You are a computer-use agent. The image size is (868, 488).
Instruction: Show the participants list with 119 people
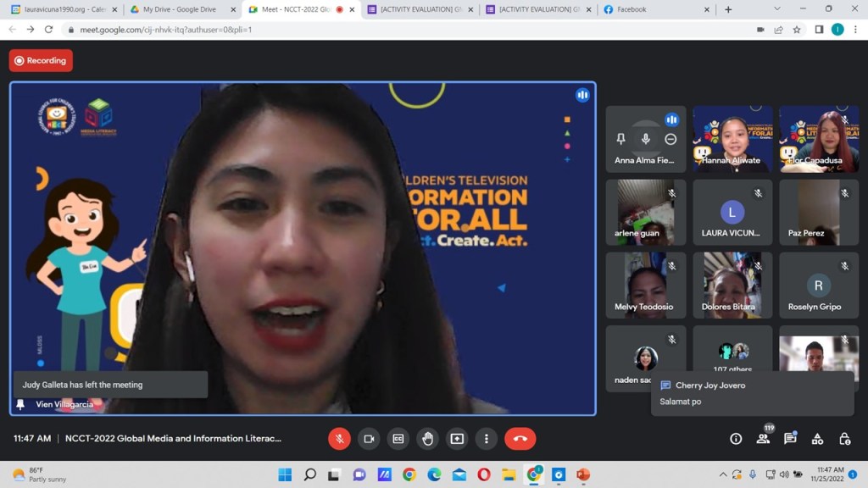[x=763, y=438]
